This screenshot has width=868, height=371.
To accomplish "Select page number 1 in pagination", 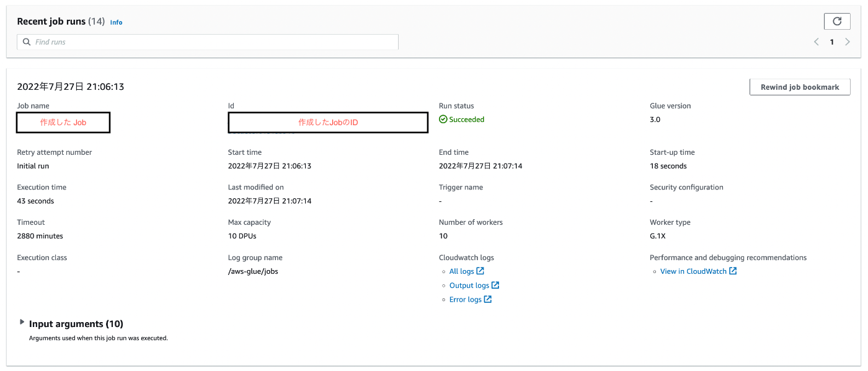I will 832,42.
